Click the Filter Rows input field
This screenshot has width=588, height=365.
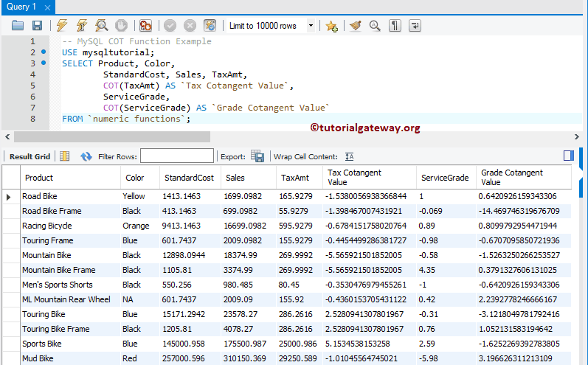[x=176, y=156]
